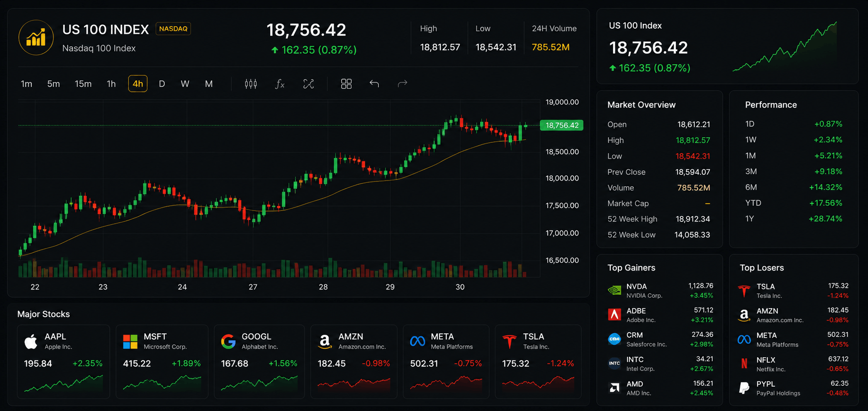Click the 1W performance +2.34%
The width and height of the screenshot is (868, 411).
point(828,140)
